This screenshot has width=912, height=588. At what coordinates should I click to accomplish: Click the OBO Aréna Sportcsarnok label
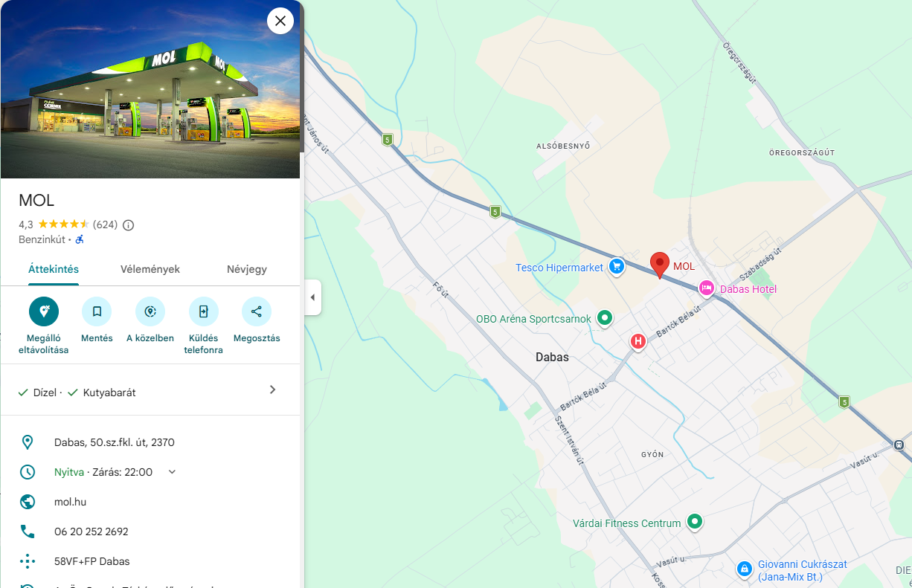[x=534, y=319]
